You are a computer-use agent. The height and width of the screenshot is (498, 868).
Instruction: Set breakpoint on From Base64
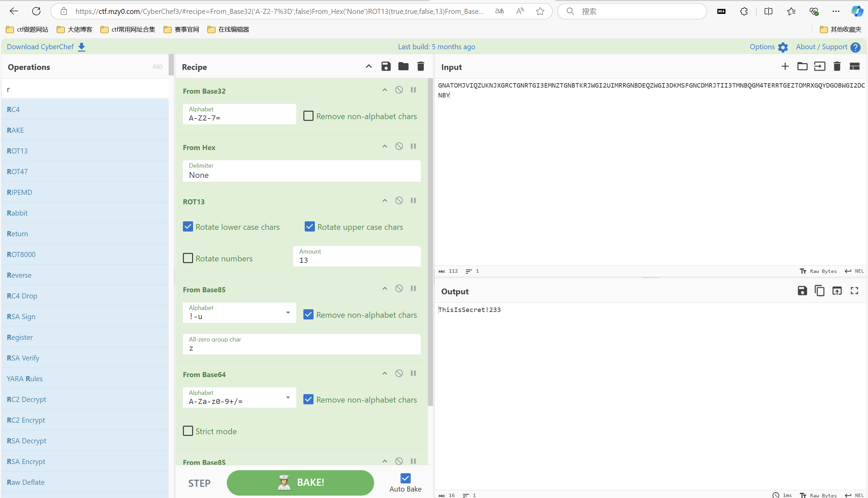click(413, 373)
